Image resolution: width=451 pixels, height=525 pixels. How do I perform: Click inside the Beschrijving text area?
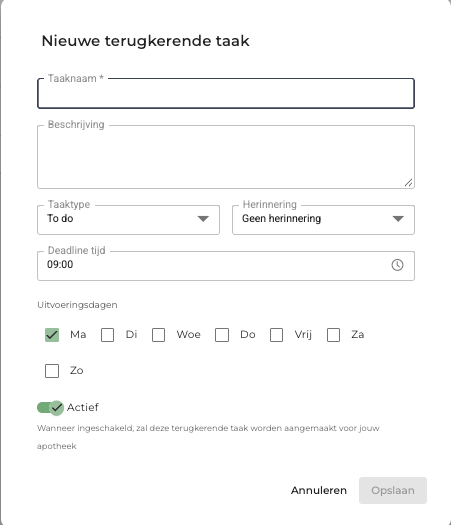[226, 157]
